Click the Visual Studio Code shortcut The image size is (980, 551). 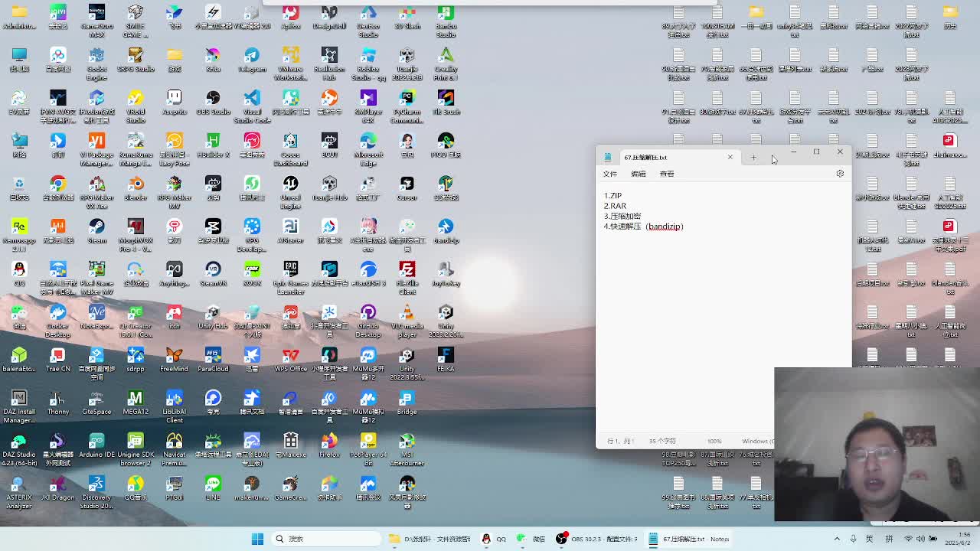pos(252,99)
